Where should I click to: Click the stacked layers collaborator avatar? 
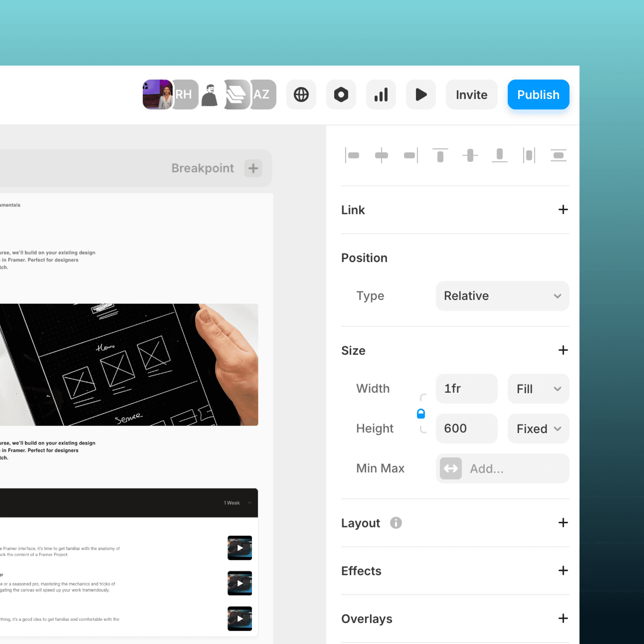click(x=236, y=94)
